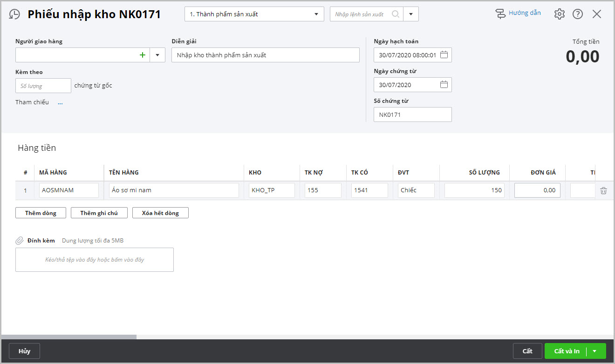615x364 pixels.
Task: Open dropdown arrow next to Cất và In
Action: pyautogui.click(x=594, y=351)
